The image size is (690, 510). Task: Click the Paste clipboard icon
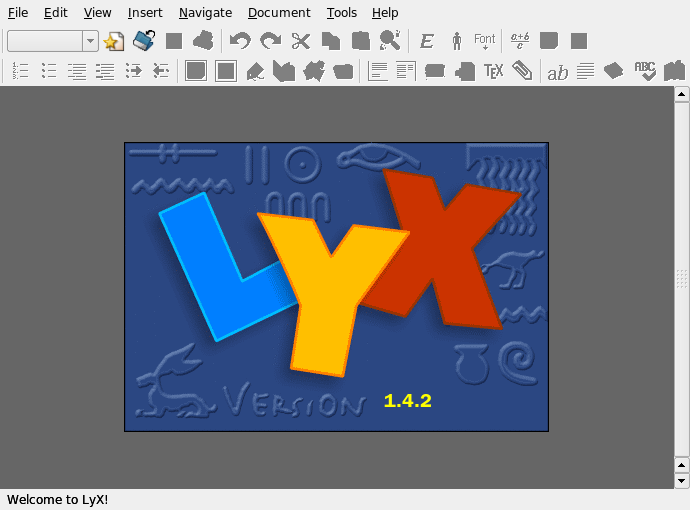point(360,41)
